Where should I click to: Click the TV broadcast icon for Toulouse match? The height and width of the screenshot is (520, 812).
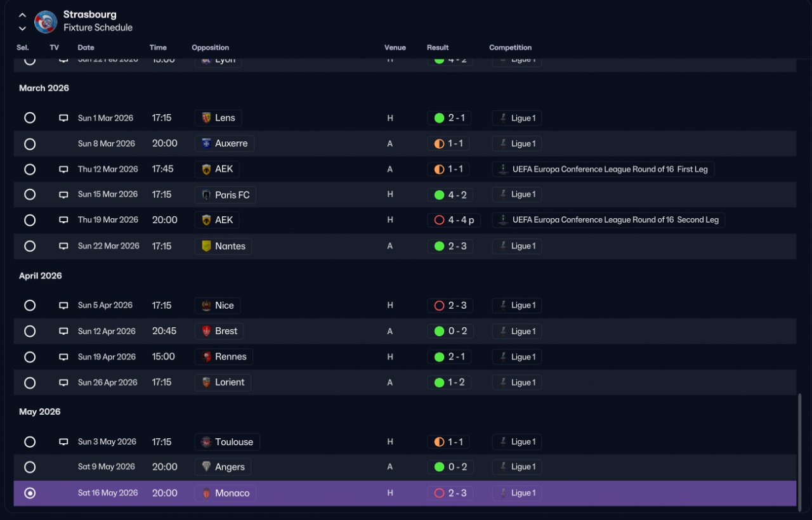point(63,442)
